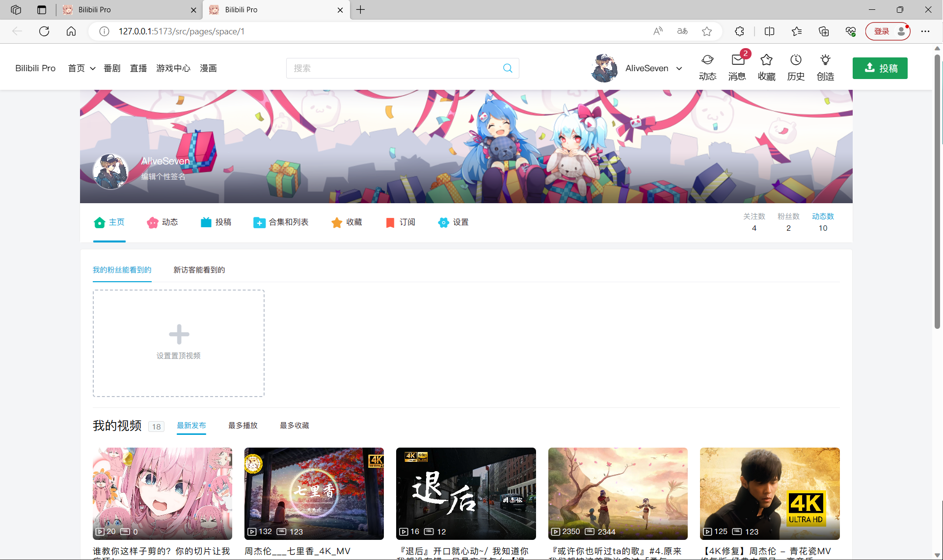The width and height of the screenshot is (943, 560).
Task: Switch to the 动态 space tab
Action: coord(162,222)
